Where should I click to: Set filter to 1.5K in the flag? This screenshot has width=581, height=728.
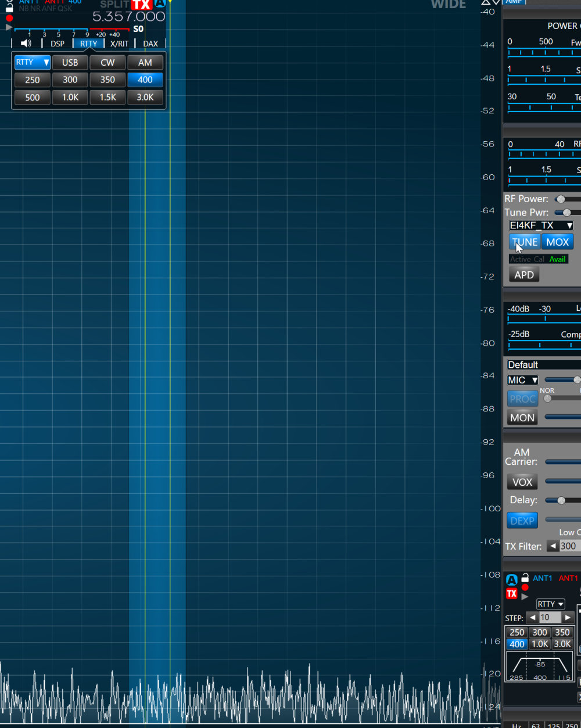[x=108, y=97]
